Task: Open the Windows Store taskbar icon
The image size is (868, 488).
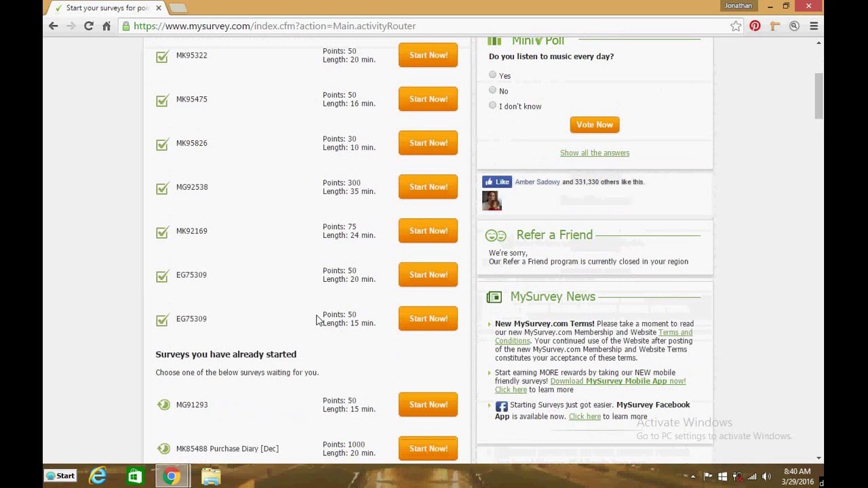Action: coord(135,476)
